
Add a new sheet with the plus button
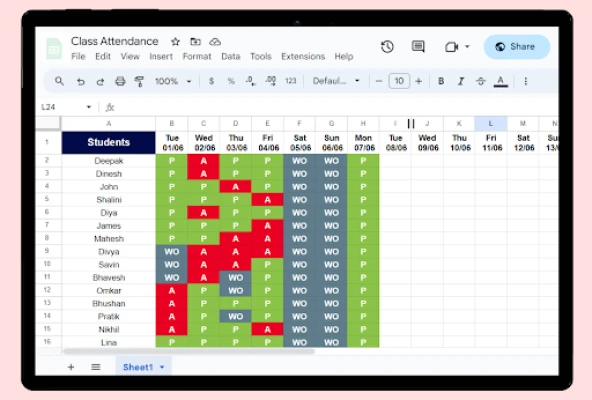click(x=71, y=367)
